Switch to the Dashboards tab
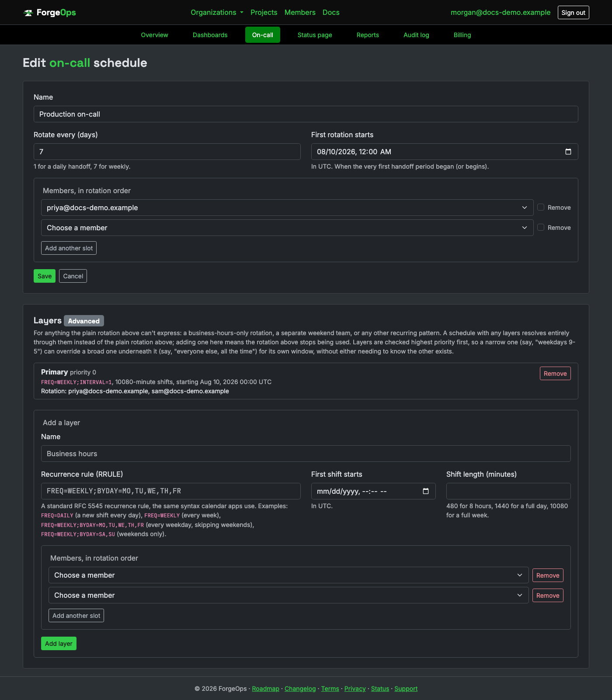The height and width of the screenshot is (700, 612). (x=210, y=35)
